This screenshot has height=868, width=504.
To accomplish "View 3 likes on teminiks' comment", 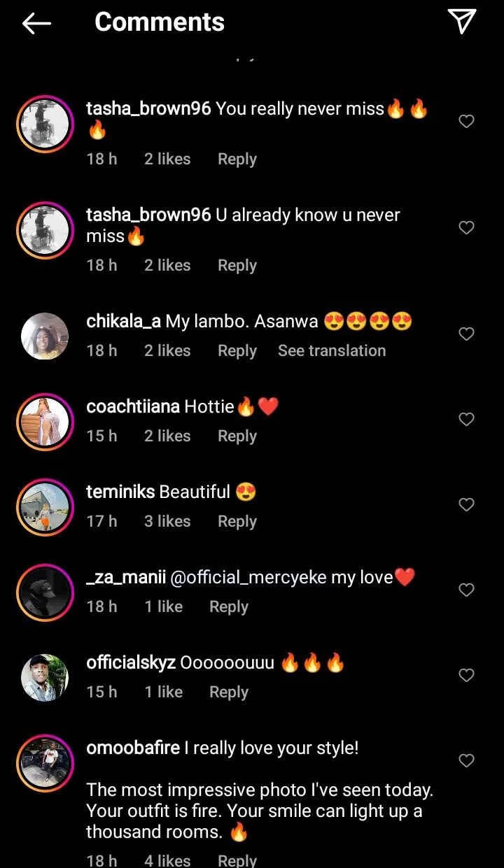I will click(x=167, y=521).
